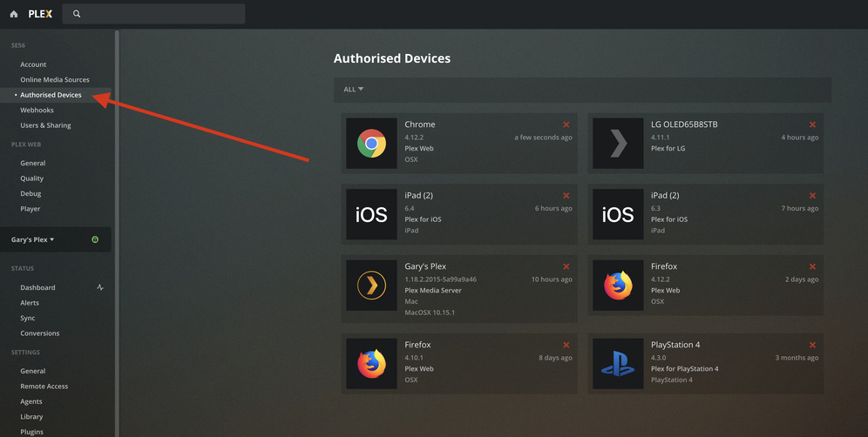Viewport: 868px width, 437px height.
Task: Click the Firefox icon for version 4.10.1
Action: (371, 363)
